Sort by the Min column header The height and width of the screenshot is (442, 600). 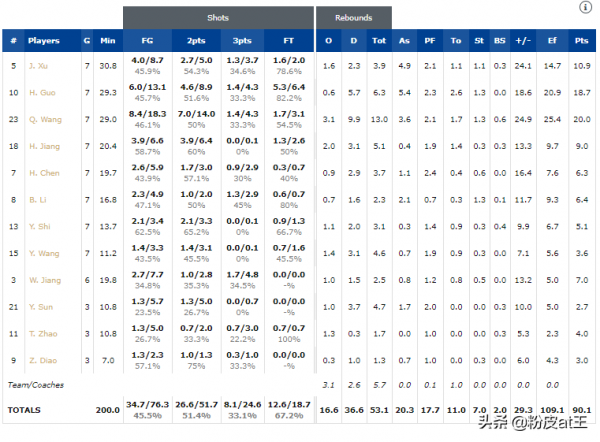coord(109,41)
